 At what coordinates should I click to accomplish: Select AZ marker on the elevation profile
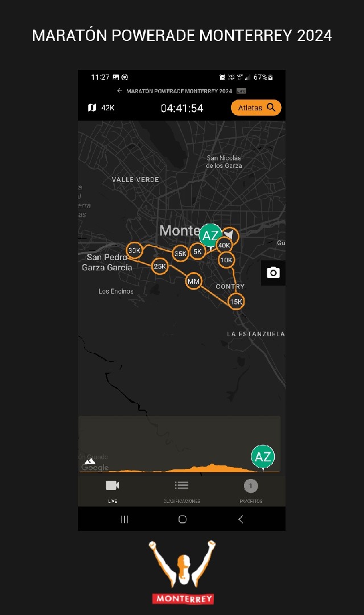(263, 457)
